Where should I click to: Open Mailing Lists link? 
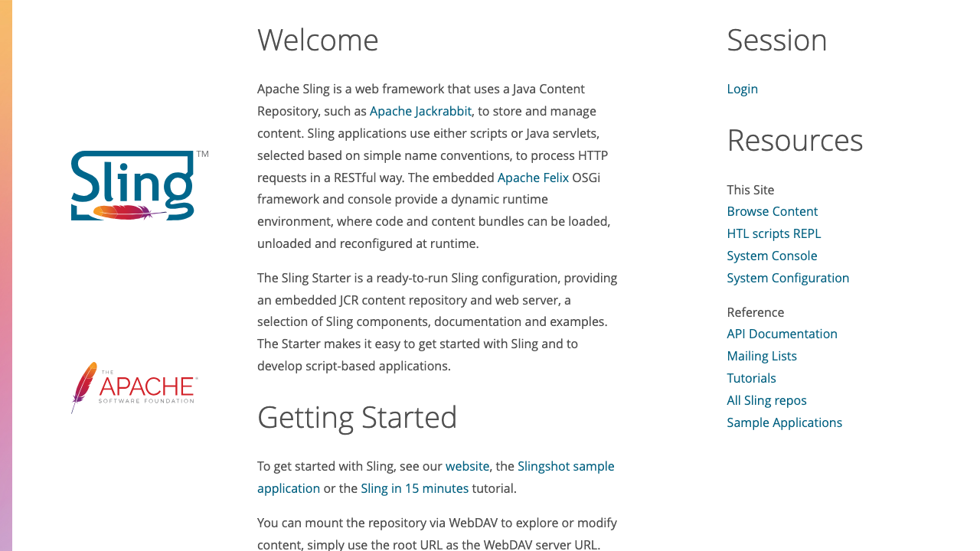[x=762, y=356]
